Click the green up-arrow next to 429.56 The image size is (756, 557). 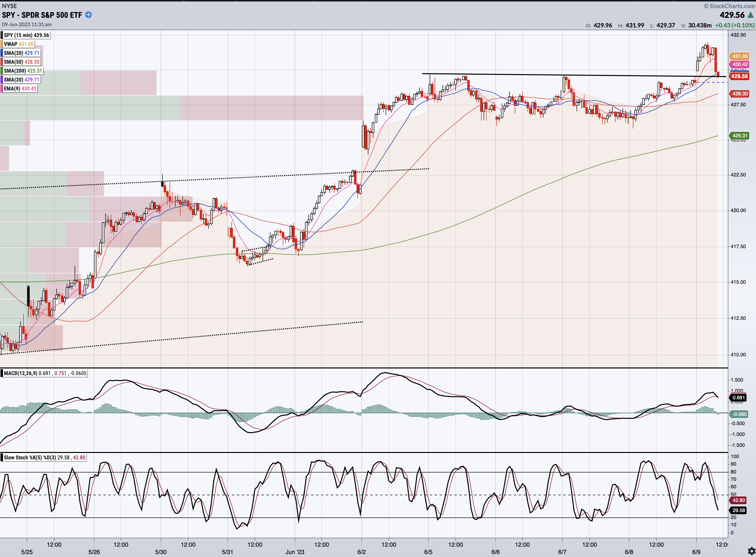(x=751, y=15)
